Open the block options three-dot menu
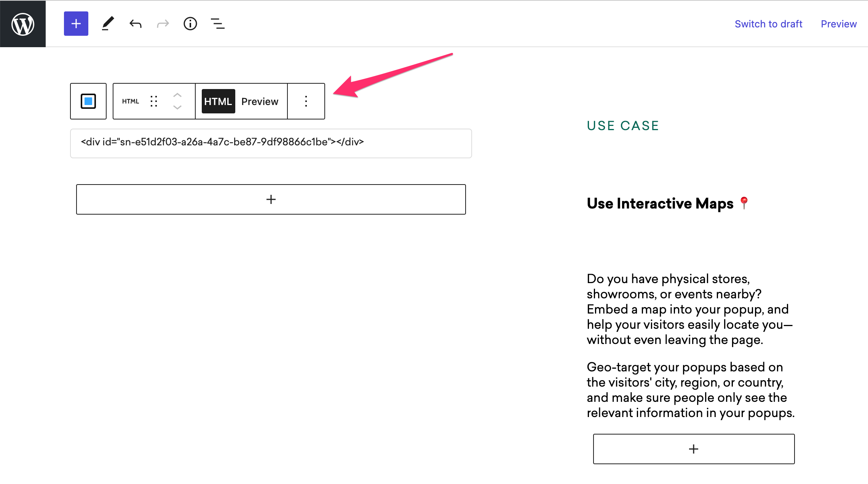 point(306,101)
